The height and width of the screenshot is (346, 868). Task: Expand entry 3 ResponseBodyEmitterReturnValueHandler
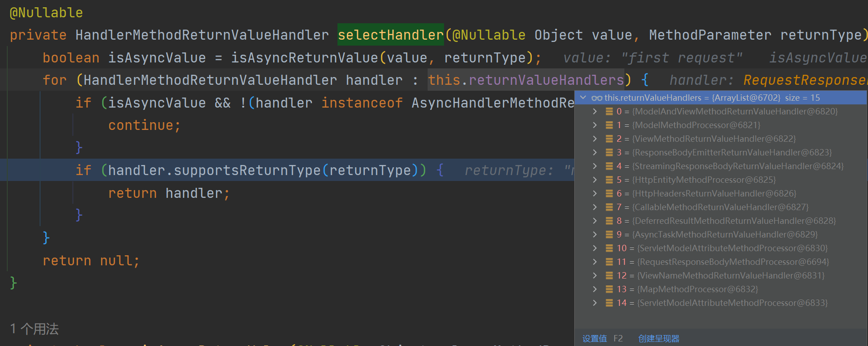point(595,152)
